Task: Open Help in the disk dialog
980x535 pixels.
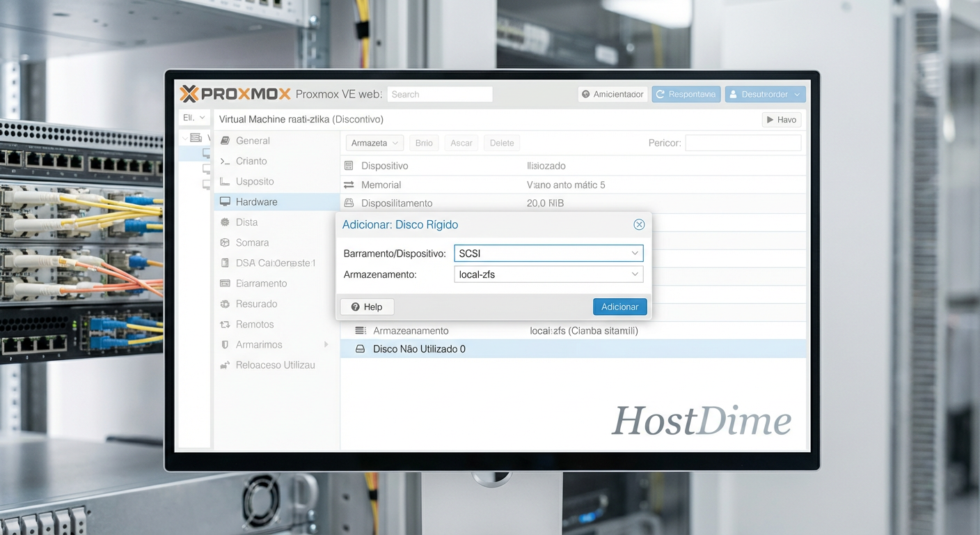Action: [x=367, y=307]
